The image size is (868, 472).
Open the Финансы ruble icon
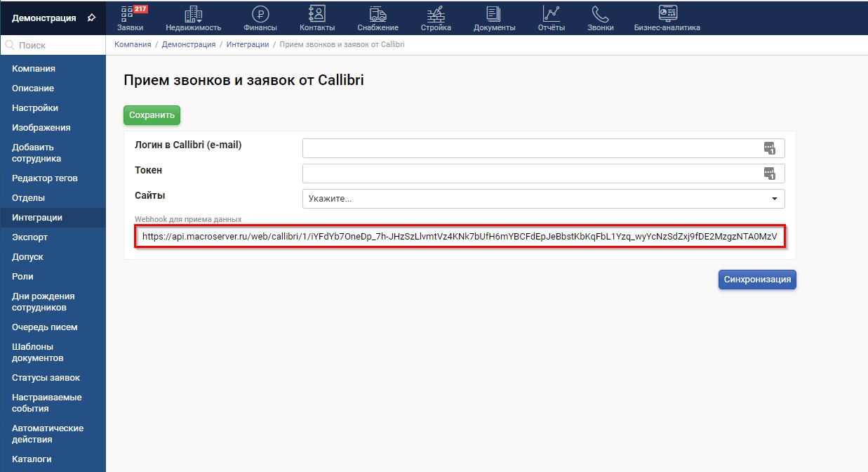point(260,14)
